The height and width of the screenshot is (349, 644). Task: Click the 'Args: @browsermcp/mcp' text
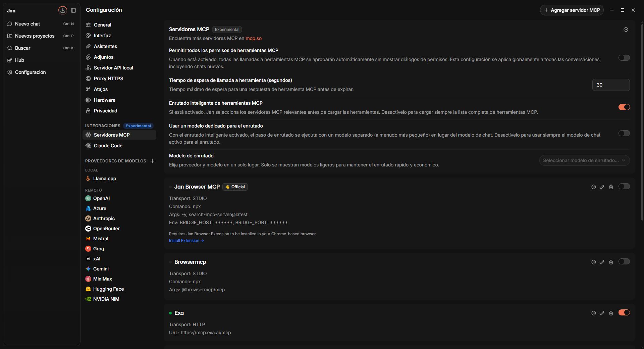[x=197, y=290]
